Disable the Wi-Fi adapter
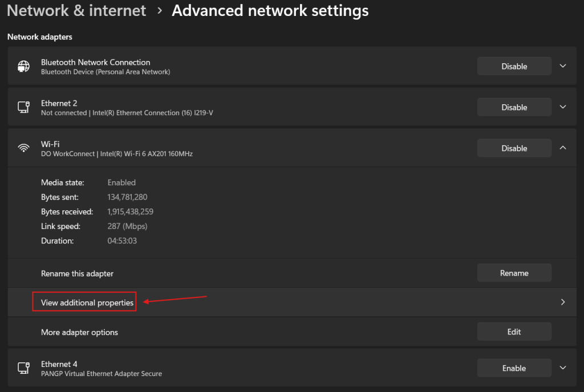Image resolution: width=584 pixels, height=392 pixels. [514, 148]
